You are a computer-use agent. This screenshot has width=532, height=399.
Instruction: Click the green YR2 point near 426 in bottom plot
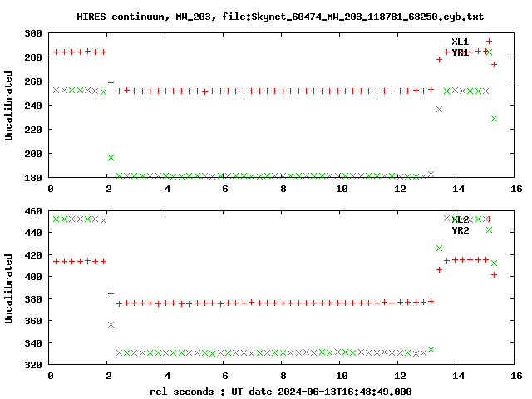point(439,248)
